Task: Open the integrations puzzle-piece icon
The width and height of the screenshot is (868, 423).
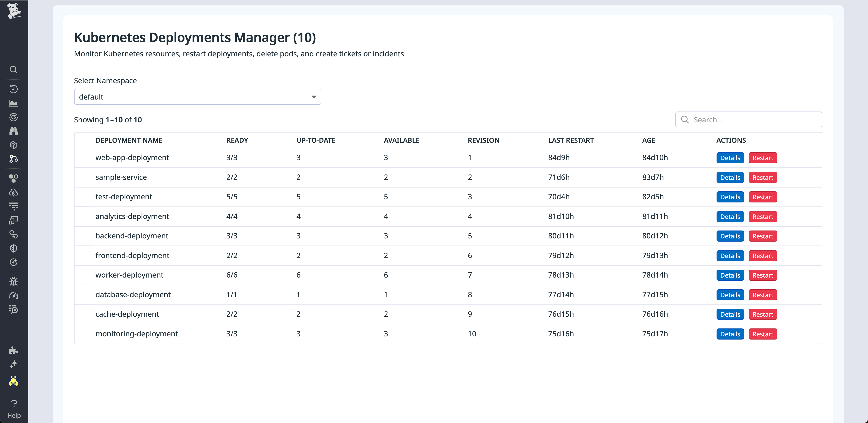Action: pyautogui.click(x=14, y=351)
